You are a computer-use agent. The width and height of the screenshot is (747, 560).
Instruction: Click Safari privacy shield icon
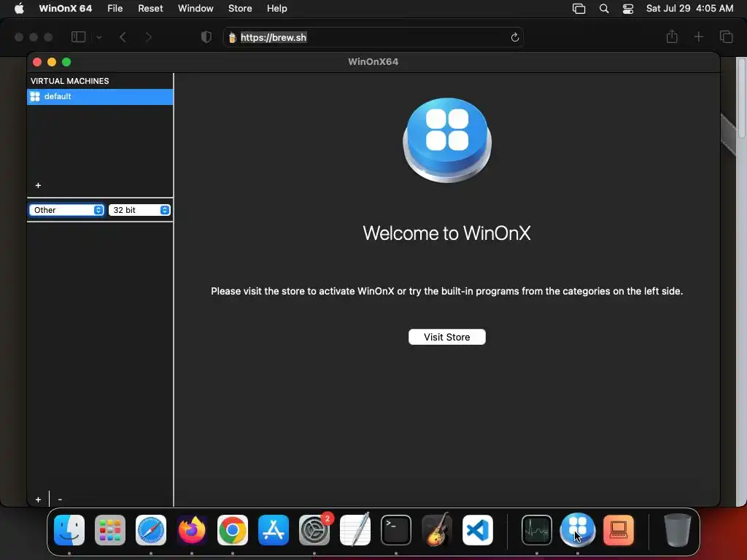click(x=206, y=37)
